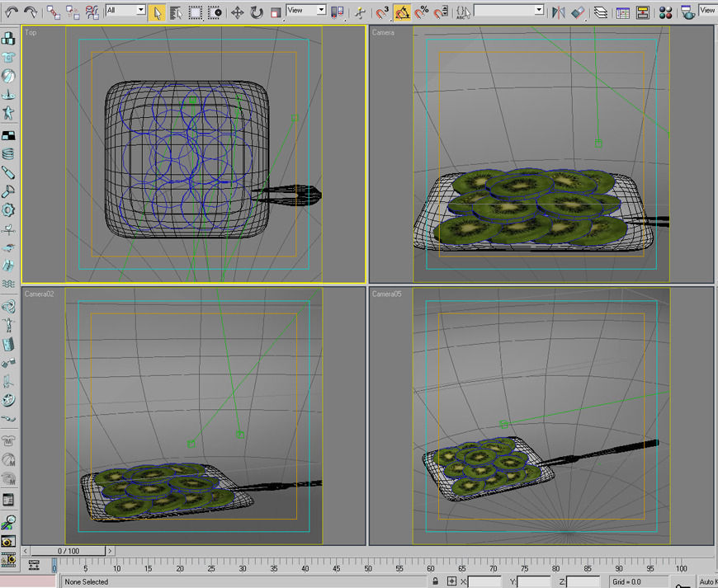Open the Layer Manager icon
Screen dimensions: 718x588
tap(600, 12)
